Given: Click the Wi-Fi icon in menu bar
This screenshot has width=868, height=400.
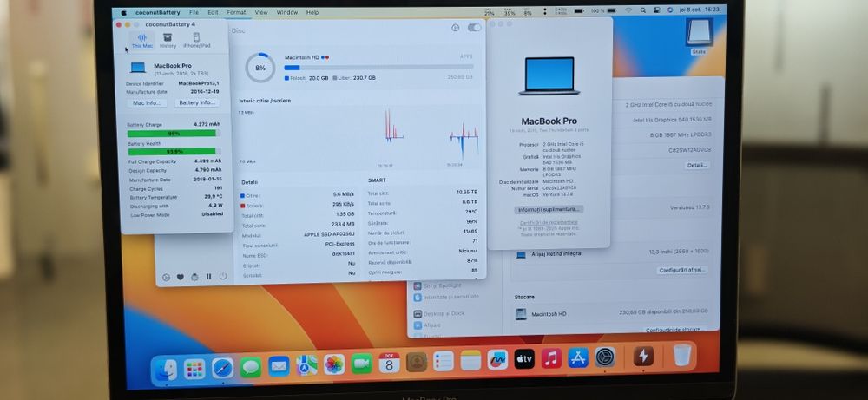Looking at the screenshot, I should tap(628, 10).
